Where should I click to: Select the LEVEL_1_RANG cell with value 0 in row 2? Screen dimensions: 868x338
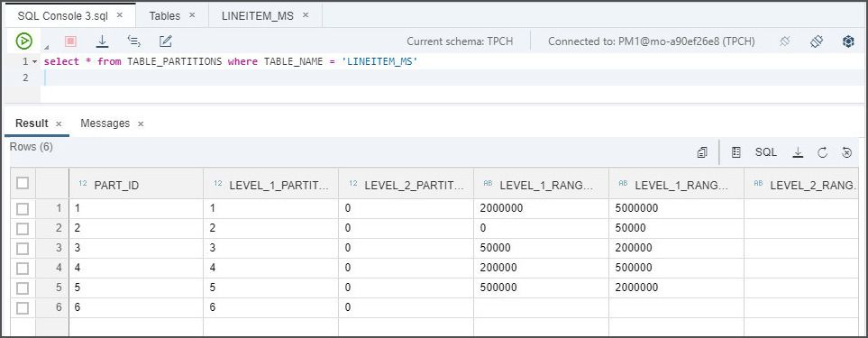pos(541,228)
